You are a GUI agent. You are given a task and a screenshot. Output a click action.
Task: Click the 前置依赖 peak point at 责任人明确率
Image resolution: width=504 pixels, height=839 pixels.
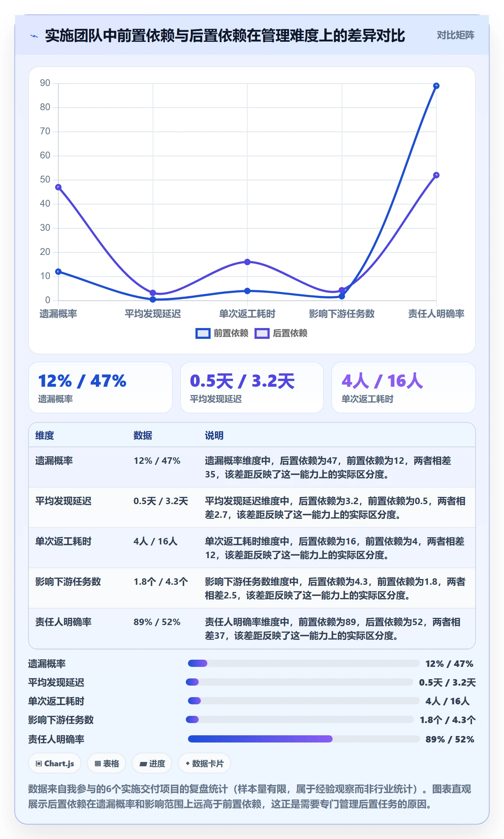(436, 86)
